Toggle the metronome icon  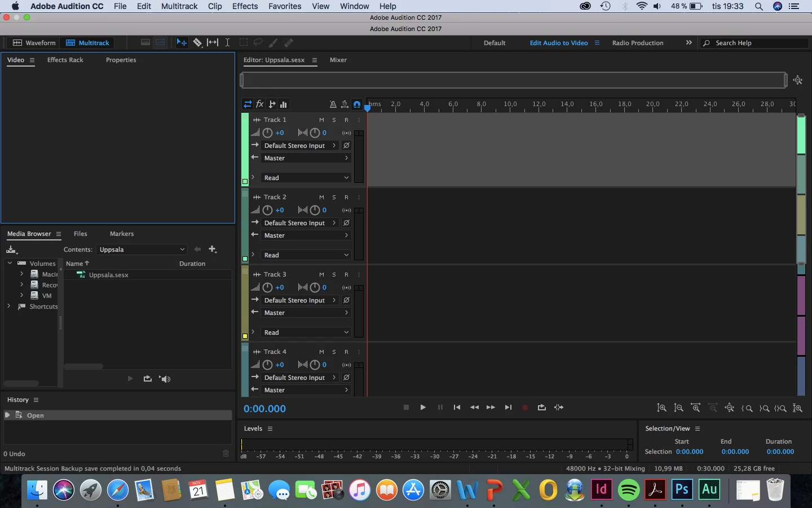point(333,104)
